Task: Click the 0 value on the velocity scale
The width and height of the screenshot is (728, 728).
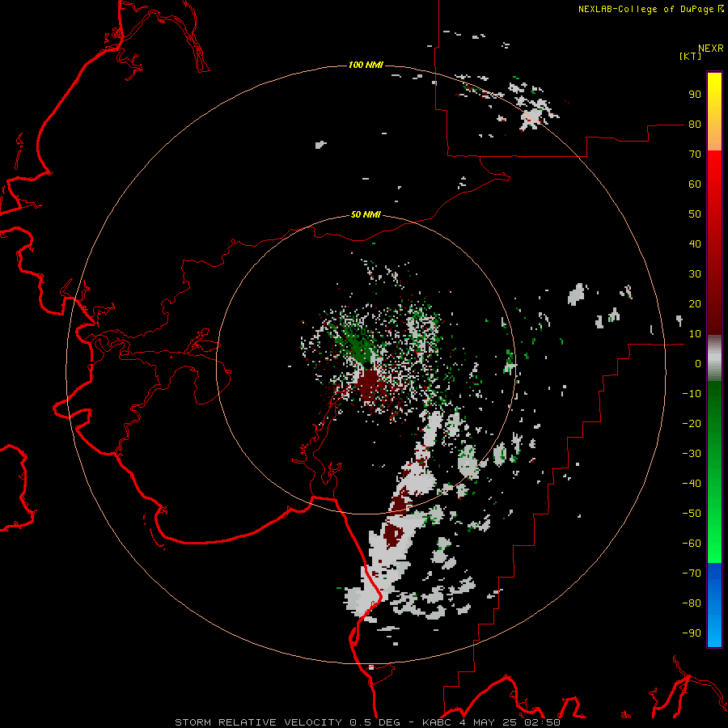Action: (698, 364)
